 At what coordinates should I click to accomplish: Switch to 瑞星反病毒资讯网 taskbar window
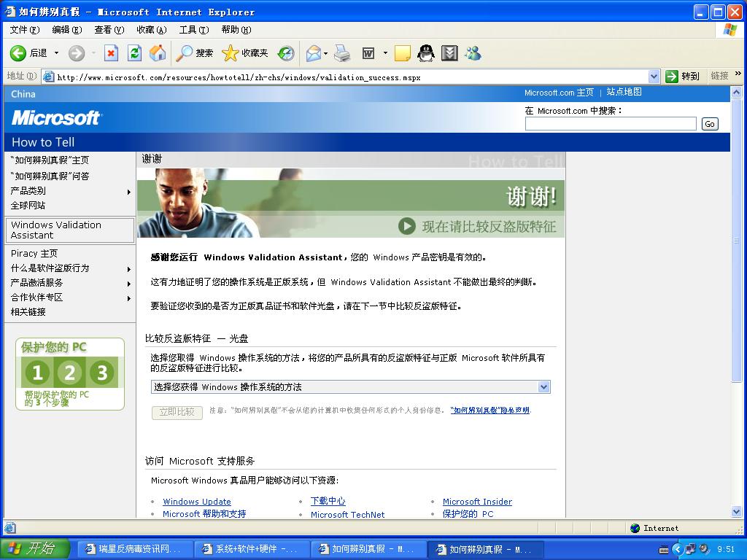pyautogui.click(x=134, y=549)
